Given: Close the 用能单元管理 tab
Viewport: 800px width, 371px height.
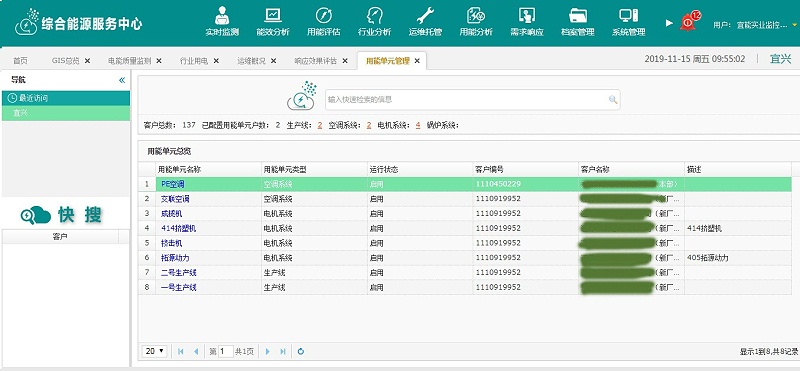Looking at the screenshot, I should click(x=417, y=61).
